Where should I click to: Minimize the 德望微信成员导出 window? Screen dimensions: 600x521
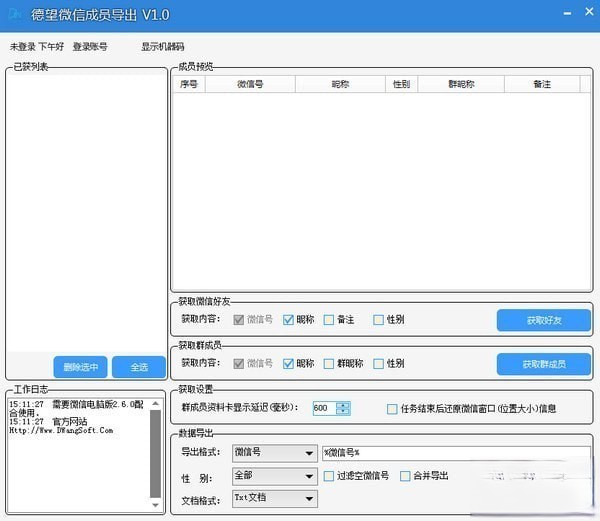click(567, 13)
